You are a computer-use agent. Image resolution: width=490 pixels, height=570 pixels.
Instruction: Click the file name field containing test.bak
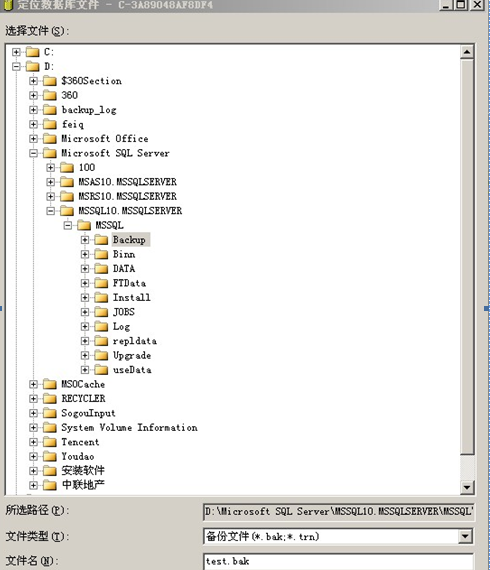338,561
